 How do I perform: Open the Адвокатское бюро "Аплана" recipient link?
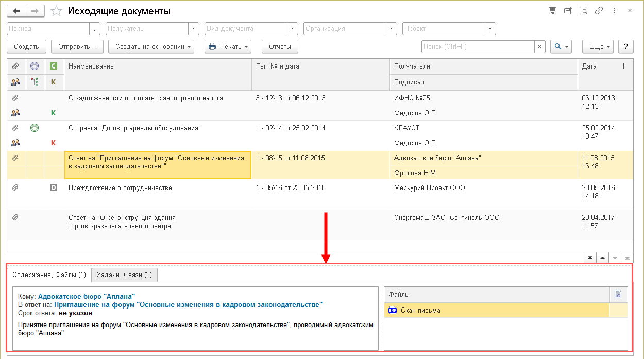86,296
